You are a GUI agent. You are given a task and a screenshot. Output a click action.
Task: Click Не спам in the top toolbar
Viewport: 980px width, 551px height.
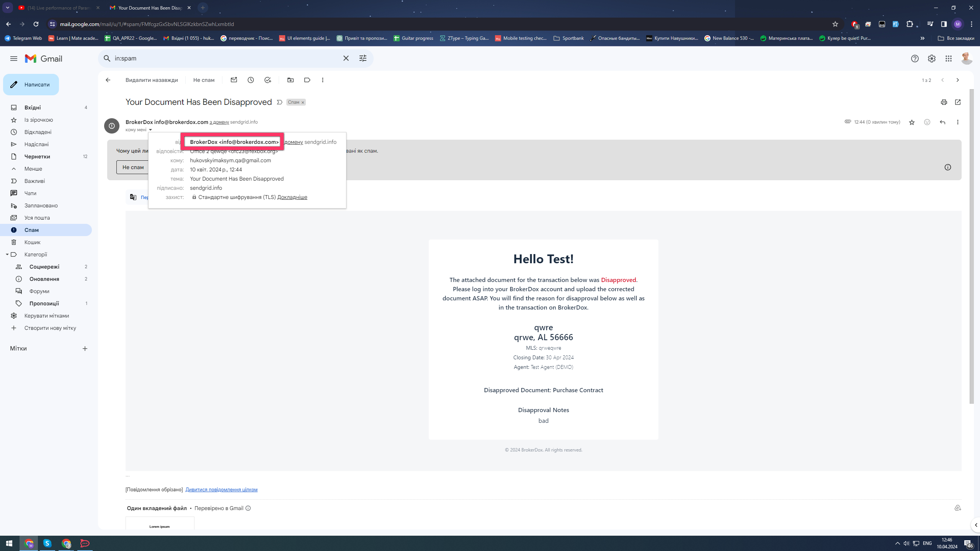click(204, 80)
